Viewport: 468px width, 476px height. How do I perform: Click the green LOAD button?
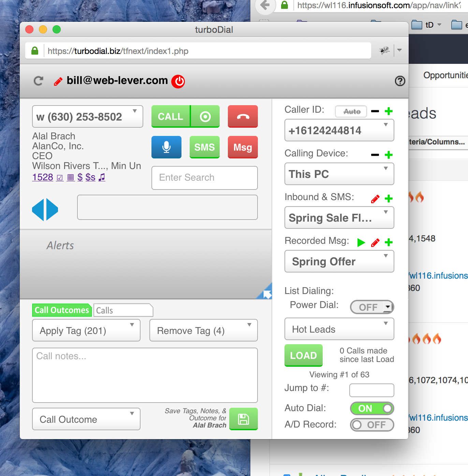pos(304,355)
